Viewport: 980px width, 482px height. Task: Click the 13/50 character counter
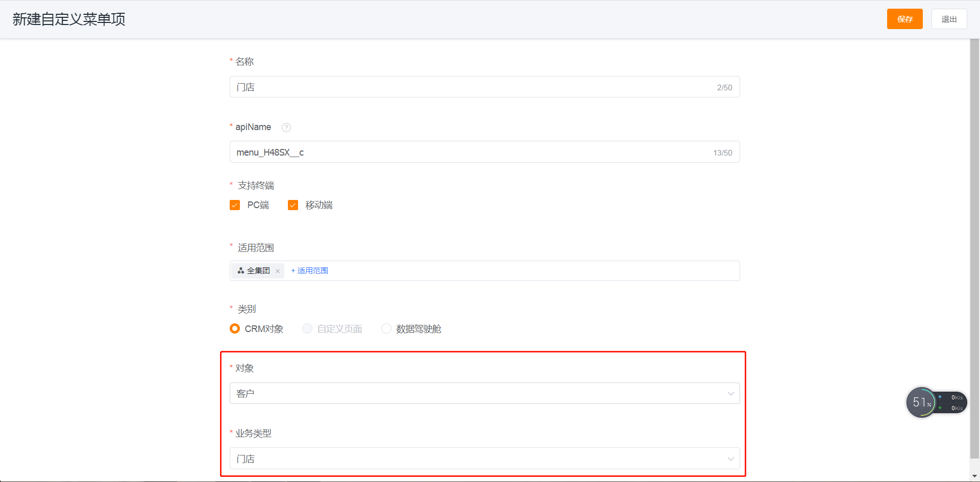pos(722,153)
